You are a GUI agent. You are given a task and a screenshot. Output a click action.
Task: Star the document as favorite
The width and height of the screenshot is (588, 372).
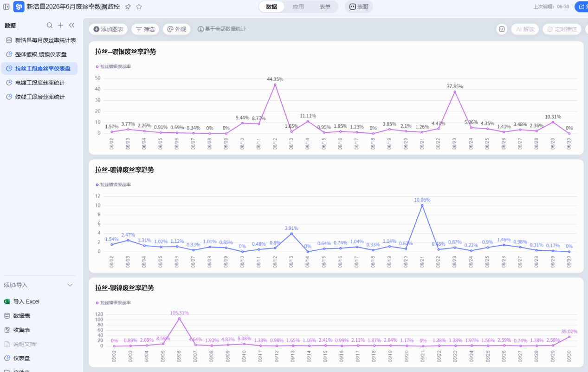[x=139, y=7]
